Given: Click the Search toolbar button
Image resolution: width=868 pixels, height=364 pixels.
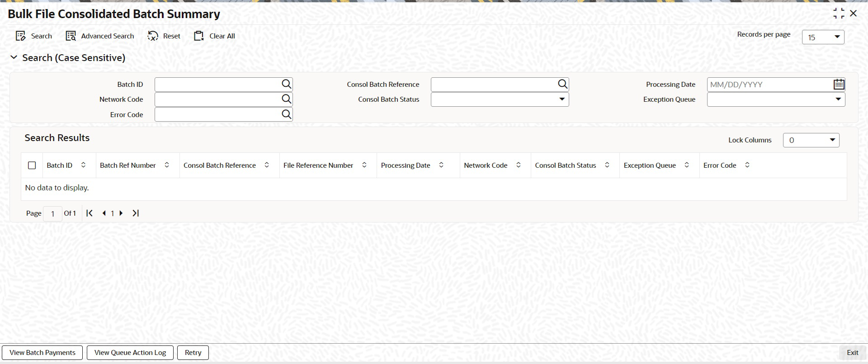Looking at the screenshot, I should (34, 36).
